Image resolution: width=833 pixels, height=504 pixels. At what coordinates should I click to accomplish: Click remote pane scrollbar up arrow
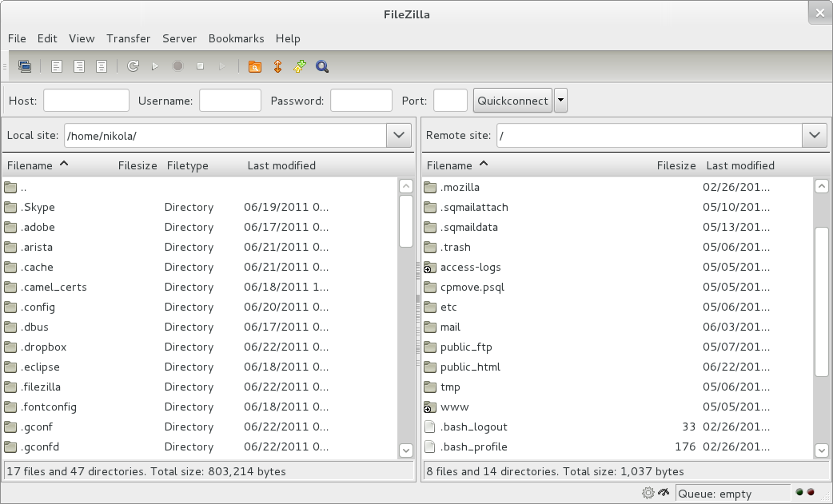821,185
